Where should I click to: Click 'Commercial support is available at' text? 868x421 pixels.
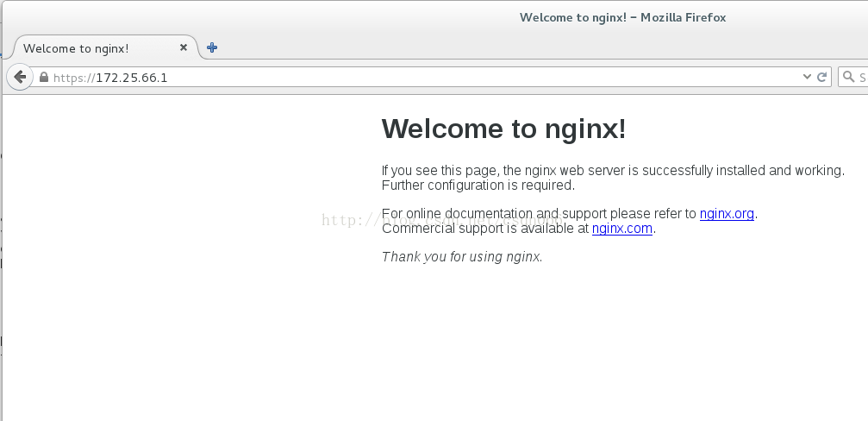[x=485, y=229]
